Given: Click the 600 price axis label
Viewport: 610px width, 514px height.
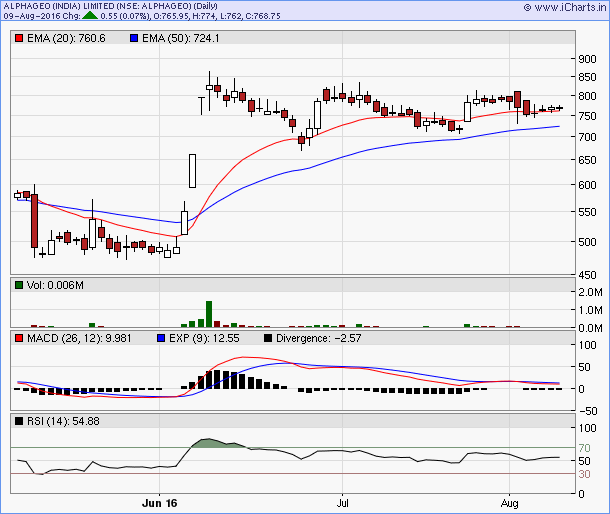Looking at the screenshot, I should [x=587, y=185].
